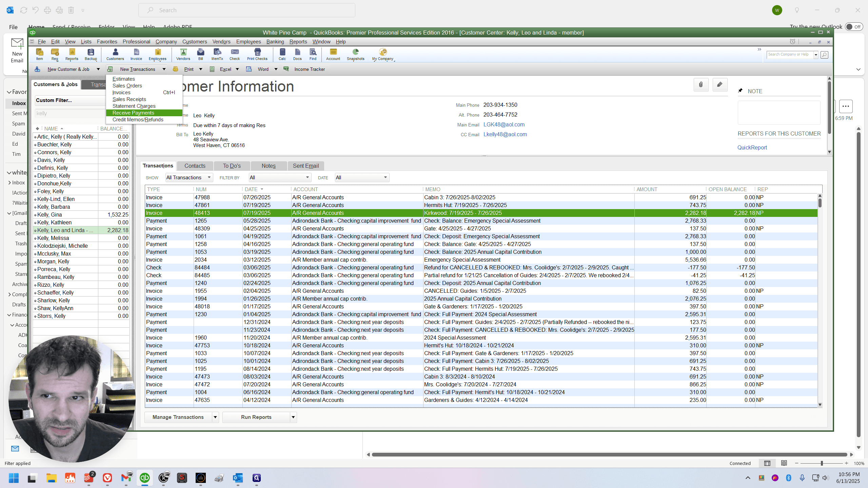Choose Credit Memos/Refunds menu entry

click(144, 120)
